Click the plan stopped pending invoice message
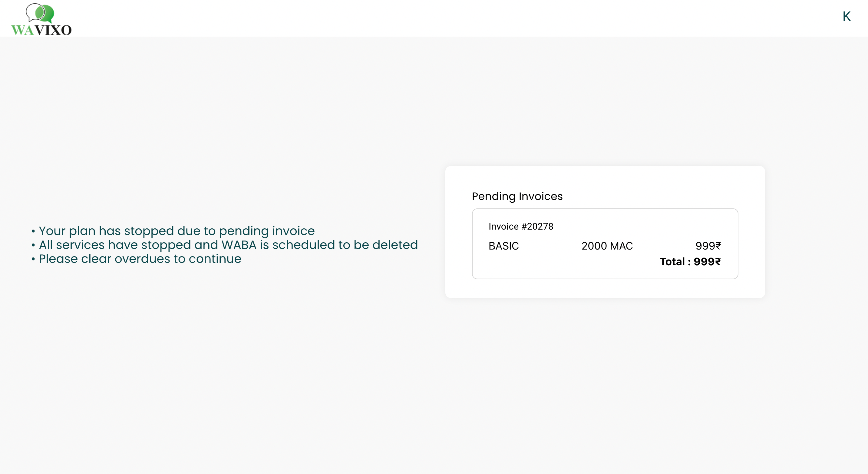 click(x=177, y=231)
